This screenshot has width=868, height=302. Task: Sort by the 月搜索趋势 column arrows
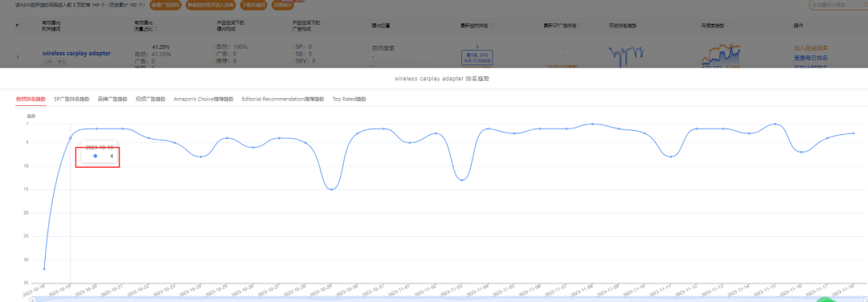(727, 26)
